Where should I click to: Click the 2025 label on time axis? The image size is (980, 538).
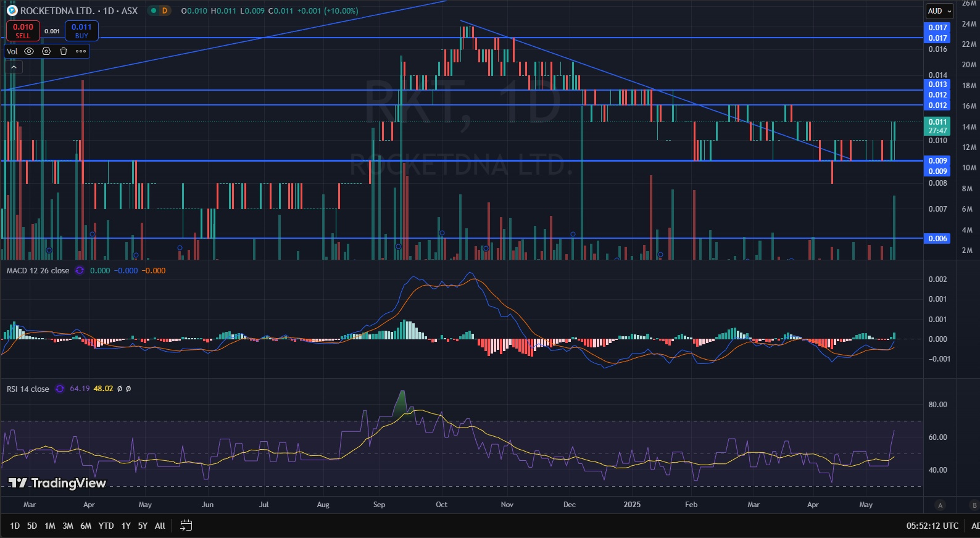(x=632, y=505)
